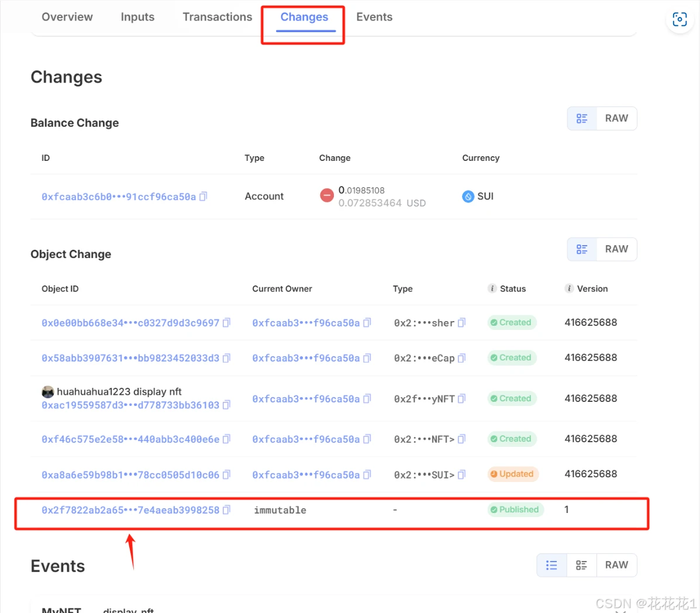Viewport: 700px width, 613px height.
Task: Open owner address link in SUI Updated row
Action: (x=306, y=475)
